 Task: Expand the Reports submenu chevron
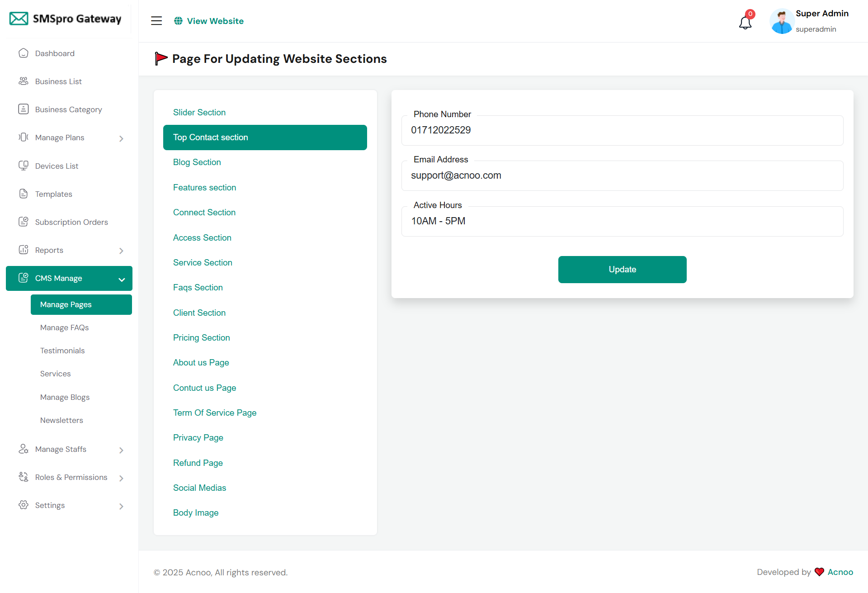121,251
